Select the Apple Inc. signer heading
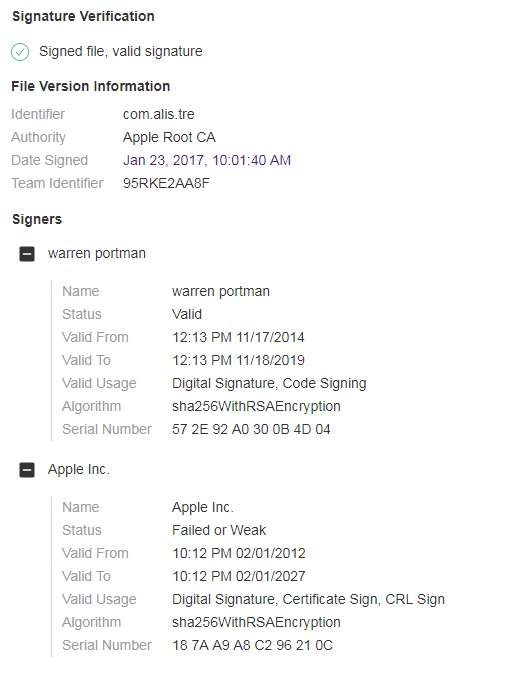 78,469
